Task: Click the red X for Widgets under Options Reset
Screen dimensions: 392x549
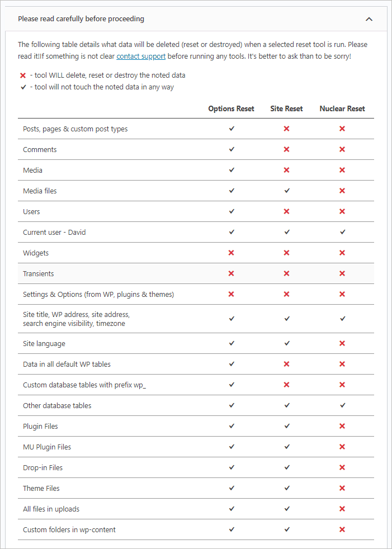Action: pos(231,253)
